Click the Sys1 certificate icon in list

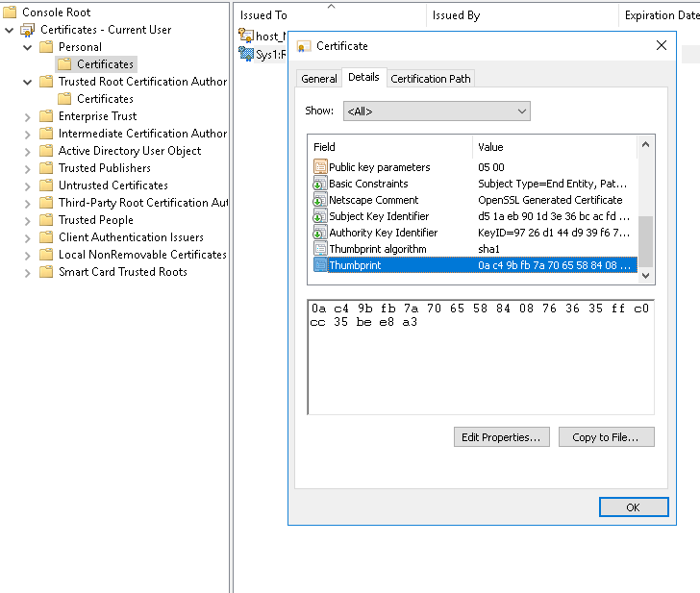coord(246,54)
